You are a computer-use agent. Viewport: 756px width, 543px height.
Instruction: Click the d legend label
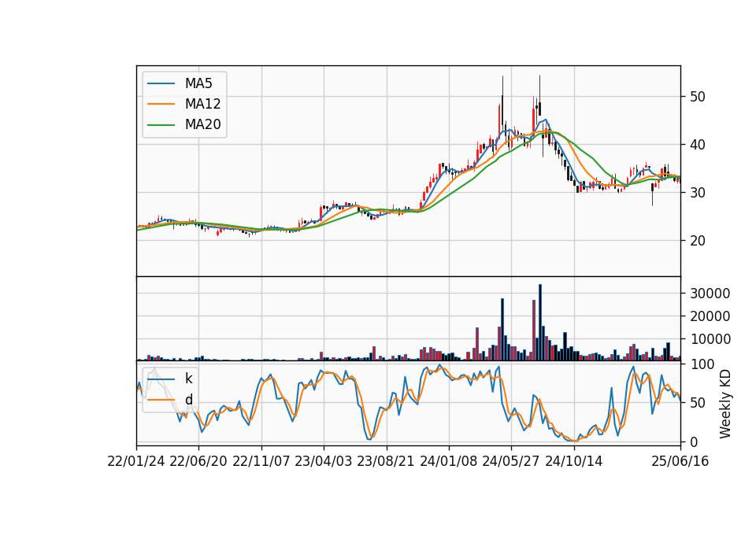(x=188, y=400)
